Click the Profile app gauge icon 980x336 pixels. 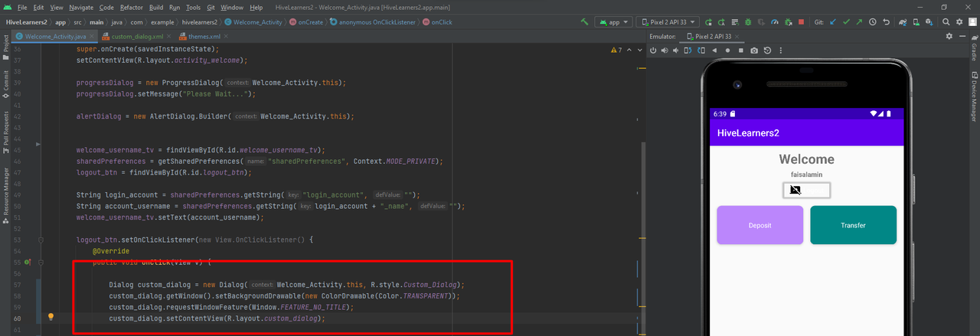775,22
